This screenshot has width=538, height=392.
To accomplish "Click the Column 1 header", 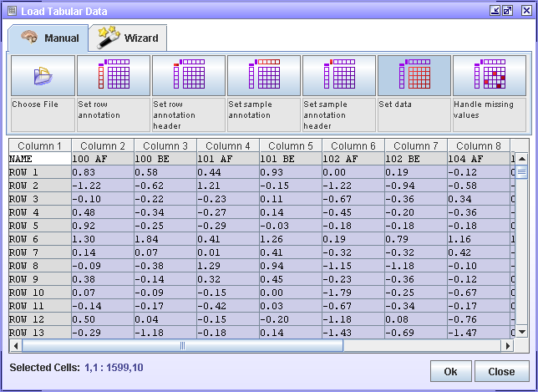I will pyautogui.click(x=40, y=146).
